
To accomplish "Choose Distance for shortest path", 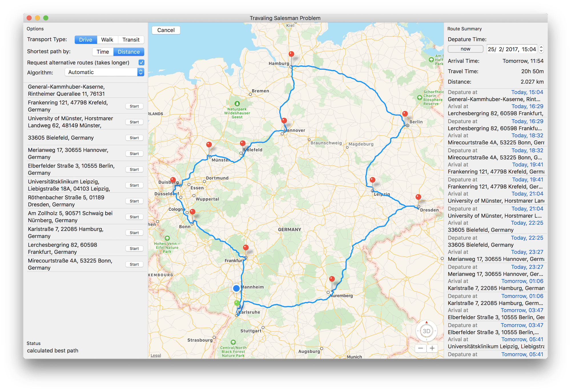I will [129, 52].
